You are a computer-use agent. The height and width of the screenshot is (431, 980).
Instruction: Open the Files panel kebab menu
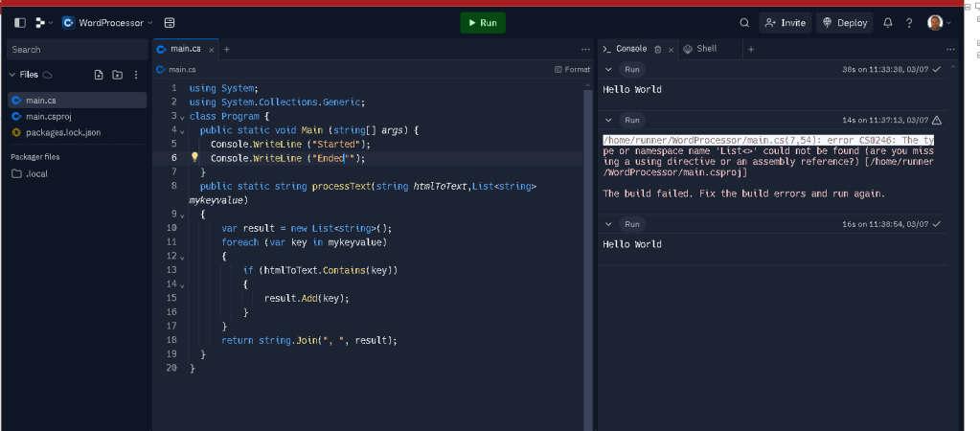136,75
